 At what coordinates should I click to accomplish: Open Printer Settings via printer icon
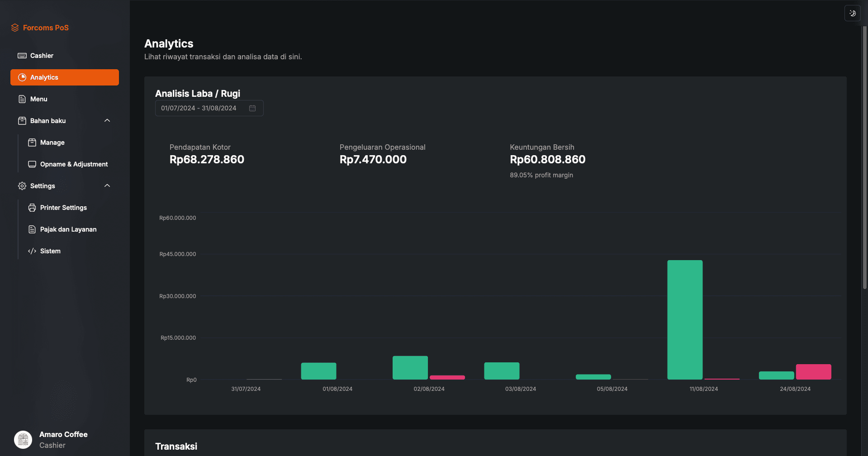(x=32, y=207)
